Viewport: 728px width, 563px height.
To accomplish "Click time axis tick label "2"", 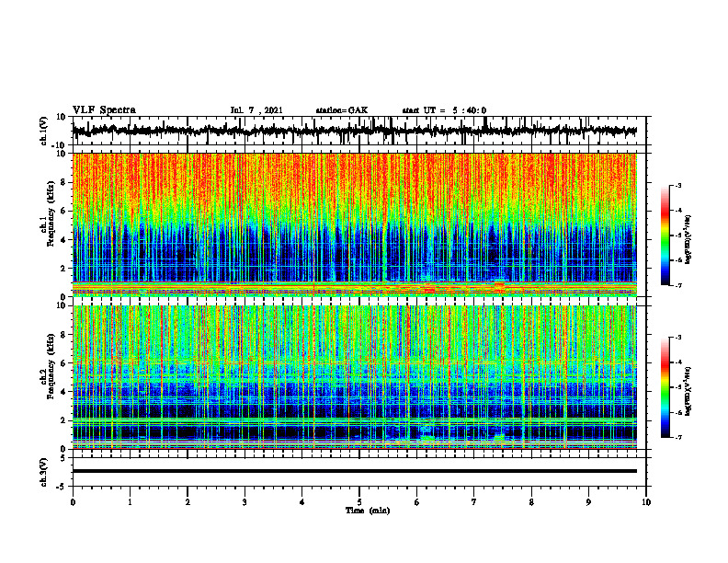I will (x=188, y=502).
